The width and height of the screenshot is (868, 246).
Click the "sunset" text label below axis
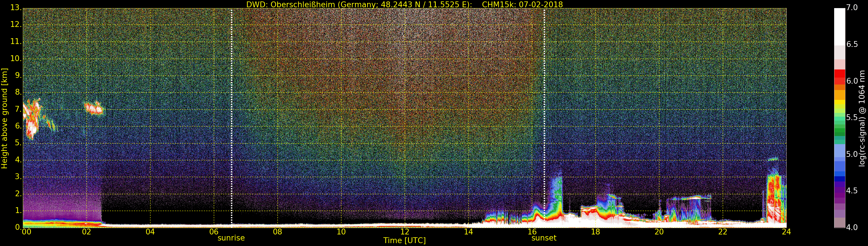pos(543,238)
